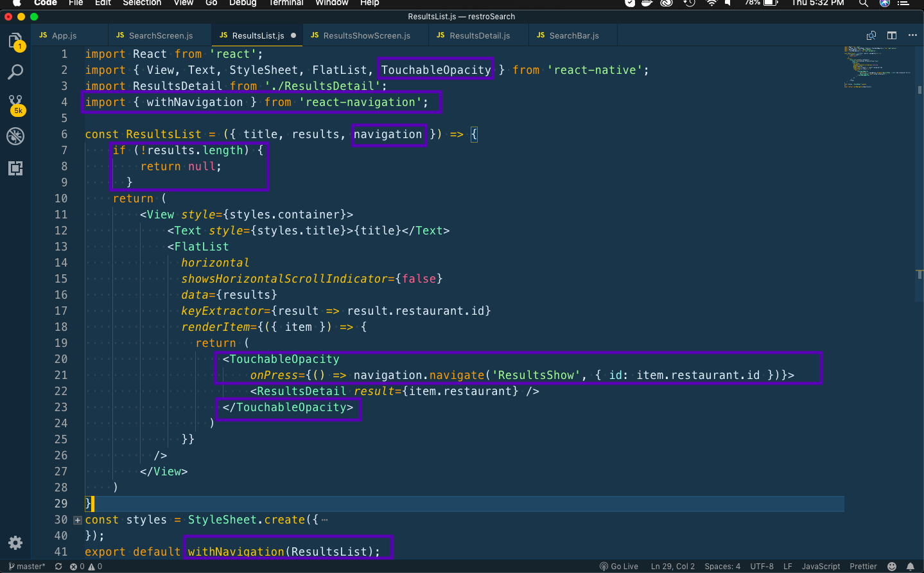Open Siri from the macOS menu bar
The height and width of the screenshot is (573, 924).
pyautogui.click(x=885, y=3)
